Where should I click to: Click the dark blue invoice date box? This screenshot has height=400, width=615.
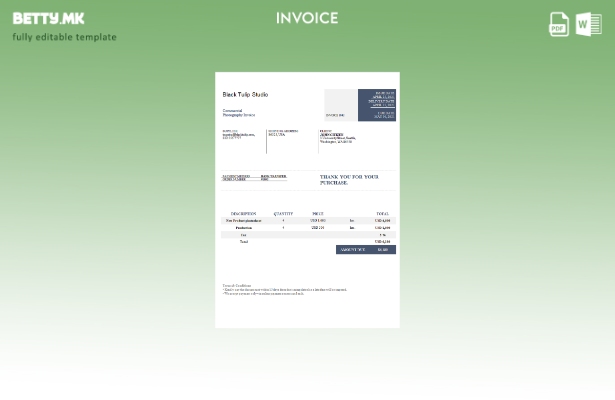377,105
